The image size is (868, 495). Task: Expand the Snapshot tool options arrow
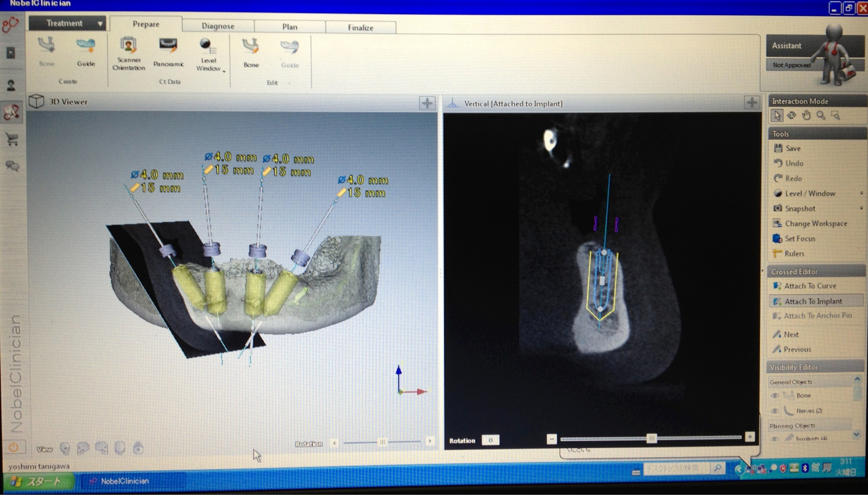[x=861, y=208]
